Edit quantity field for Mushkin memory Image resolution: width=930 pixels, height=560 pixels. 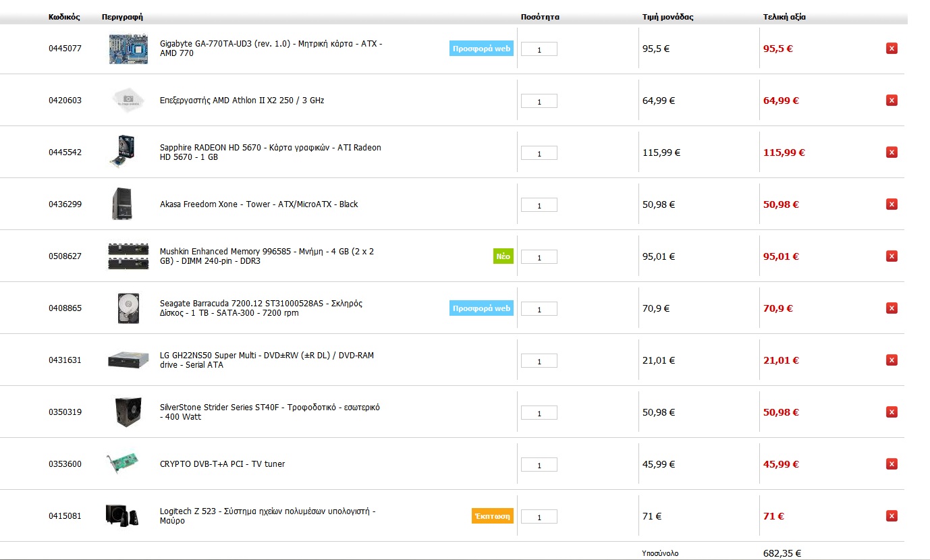tap(539, 257)
